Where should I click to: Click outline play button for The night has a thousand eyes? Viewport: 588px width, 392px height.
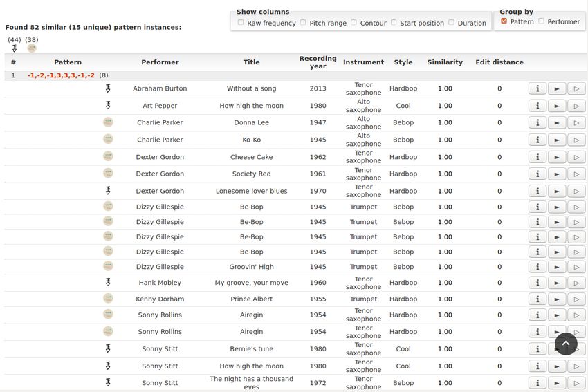tap(576, 384)
